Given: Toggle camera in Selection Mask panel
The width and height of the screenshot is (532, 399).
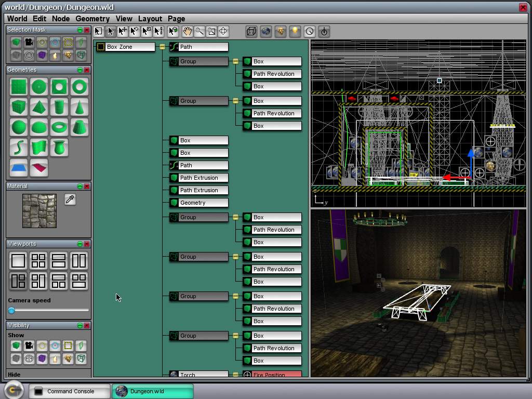Looking at the screenshot, I should coord(29,42).
